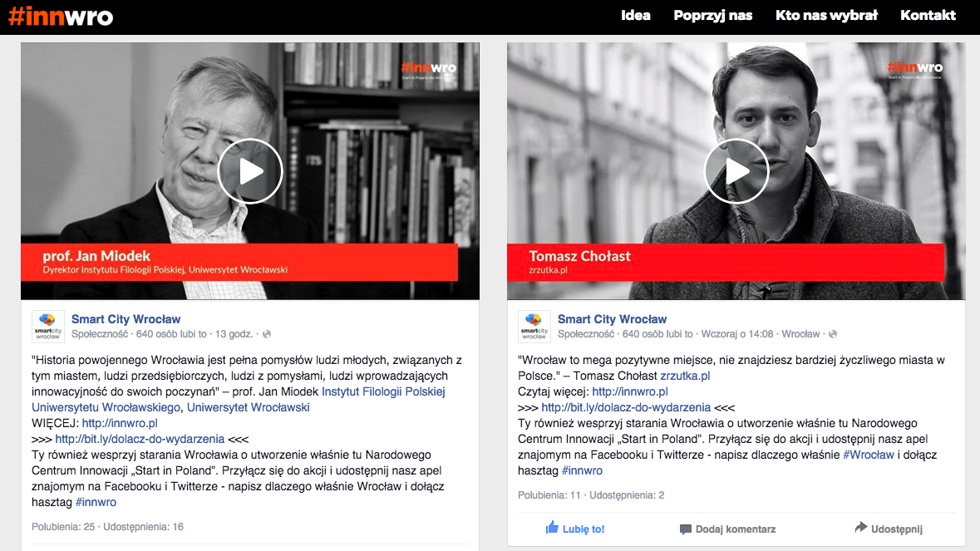Image resolution: width=980 pixels, height=551 pixels.
Task: Click Polubienia: 25 text
Action: [x=63, y=527]
